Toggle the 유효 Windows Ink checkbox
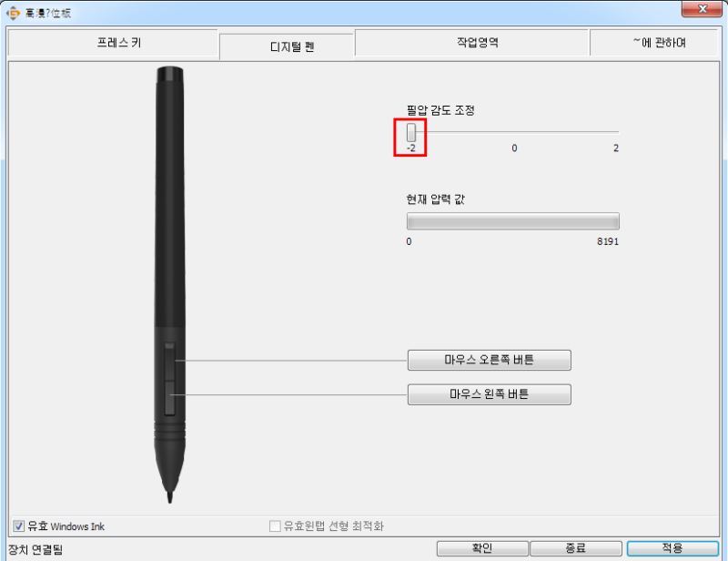 18,526
